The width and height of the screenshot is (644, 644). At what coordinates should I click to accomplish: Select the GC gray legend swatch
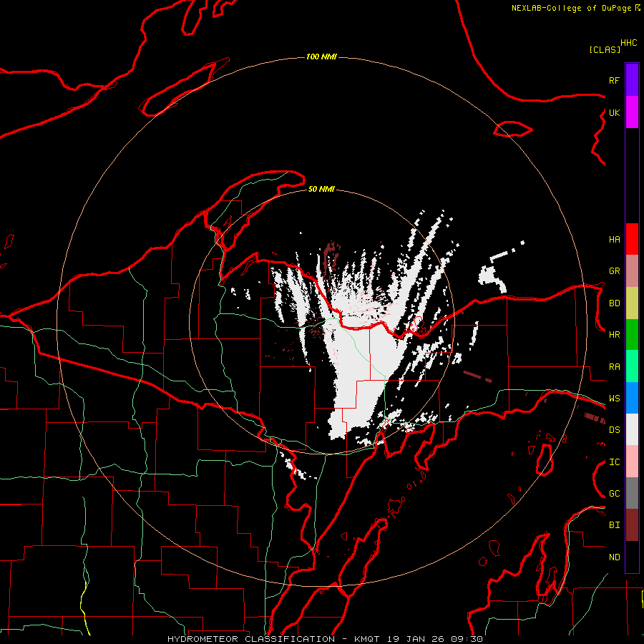632,493
